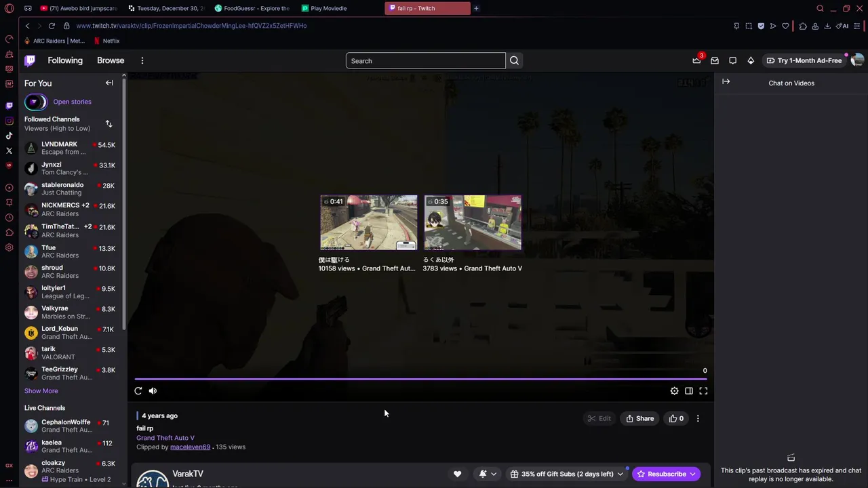
Task: Focus the Twitch search field
Action: point(426,61)
